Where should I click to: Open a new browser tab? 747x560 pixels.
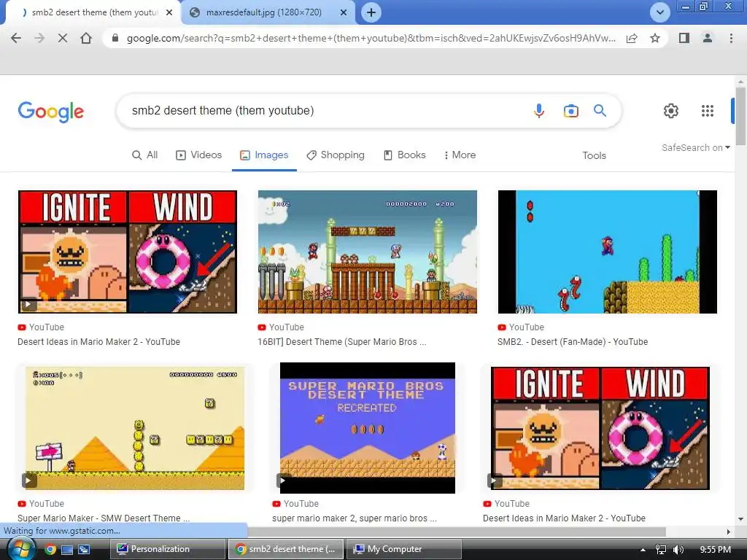371,12
